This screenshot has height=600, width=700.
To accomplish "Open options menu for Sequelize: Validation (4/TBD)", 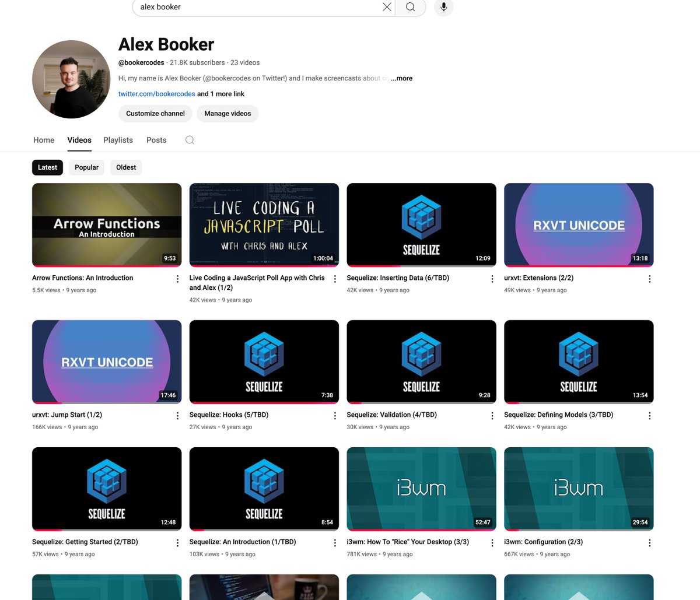I will [492, 416].
